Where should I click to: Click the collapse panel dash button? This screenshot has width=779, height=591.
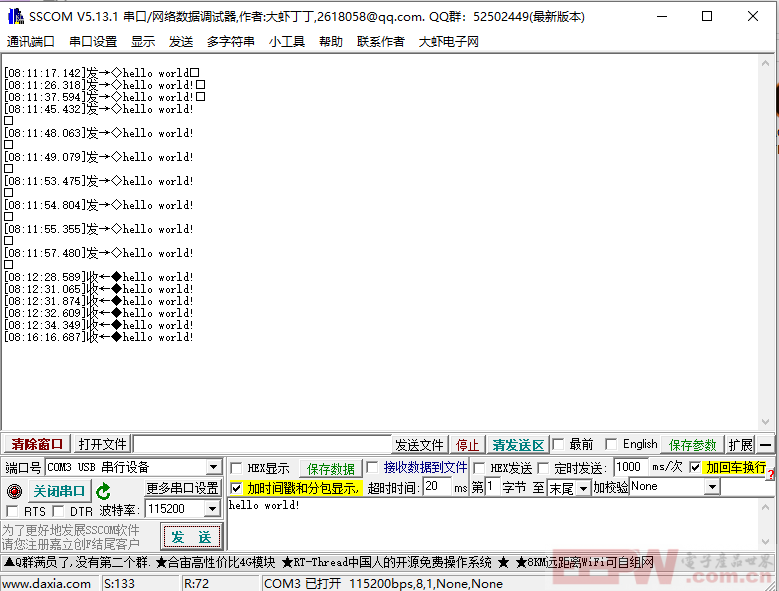pos(766,445)
